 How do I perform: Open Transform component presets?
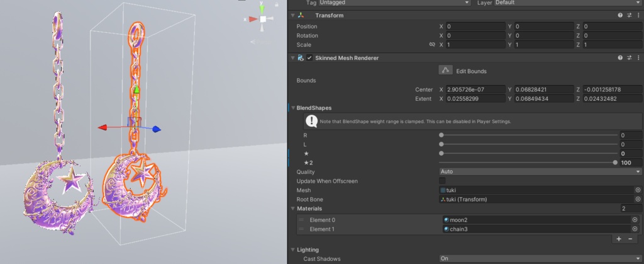[629, 15]
